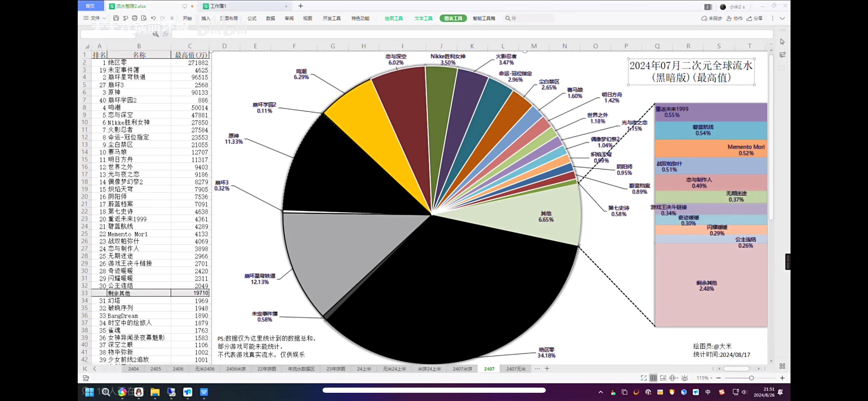This screenshot has width=868, height=401.
Task: Click the formula bar input field
Action: 472,34
